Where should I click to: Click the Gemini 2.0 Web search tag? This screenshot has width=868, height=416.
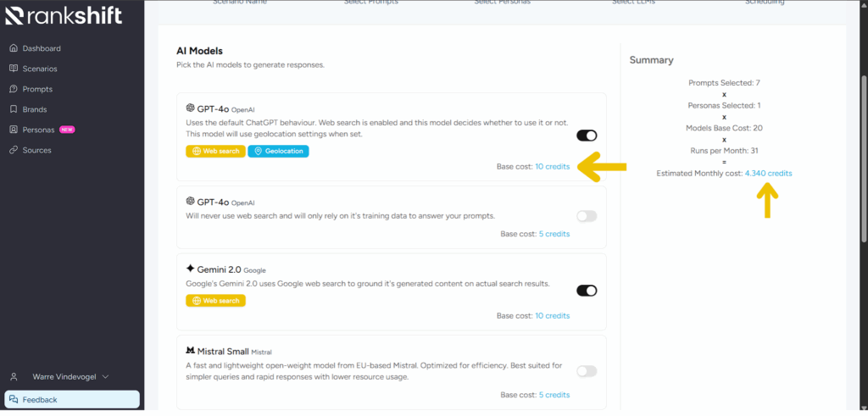tap(215, 301)
